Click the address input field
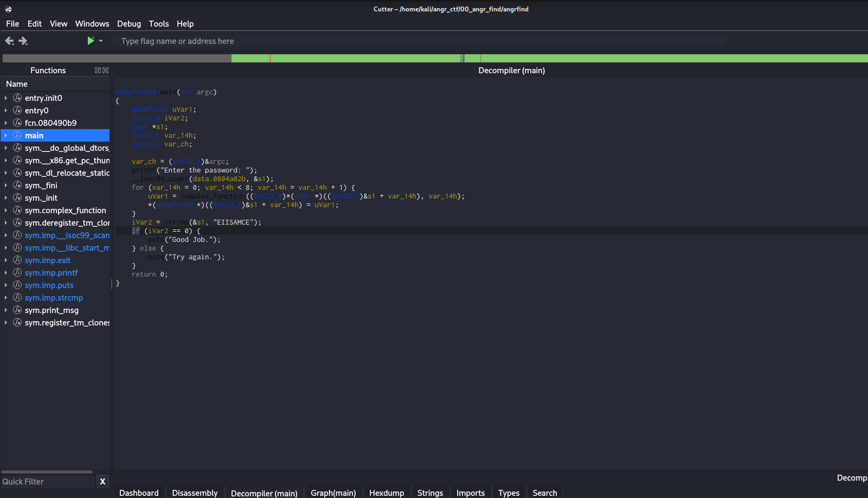 coord(417,41)
